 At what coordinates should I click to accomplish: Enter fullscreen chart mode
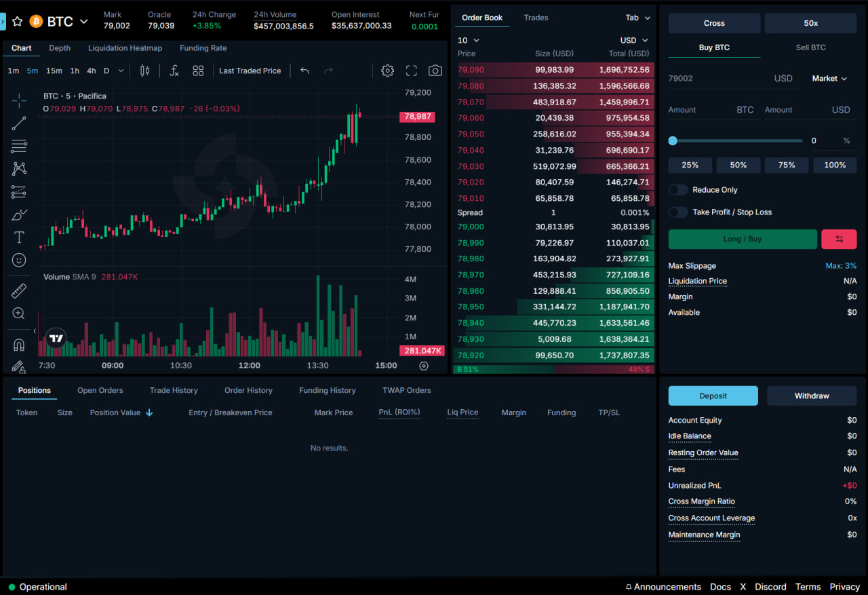click(412, 71)
